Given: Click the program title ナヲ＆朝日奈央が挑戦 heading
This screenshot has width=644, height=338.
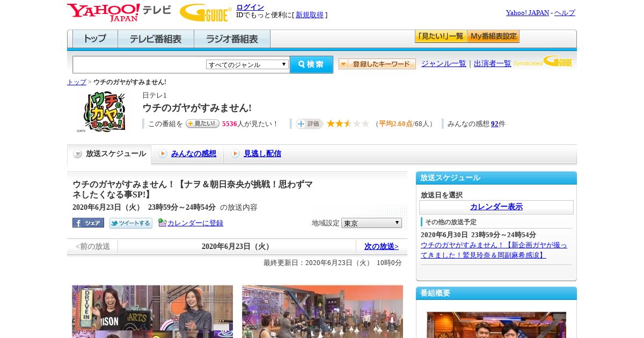Looking at the screenshot, I should 193,189.
